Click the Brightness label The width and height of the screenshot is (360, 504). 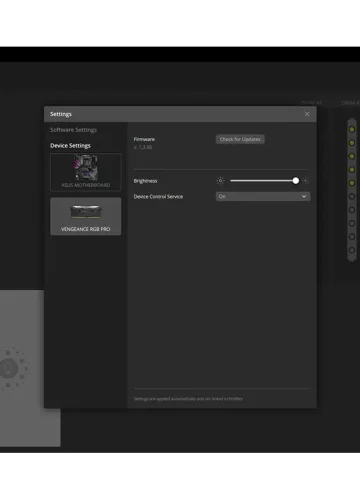pos(145,181)
